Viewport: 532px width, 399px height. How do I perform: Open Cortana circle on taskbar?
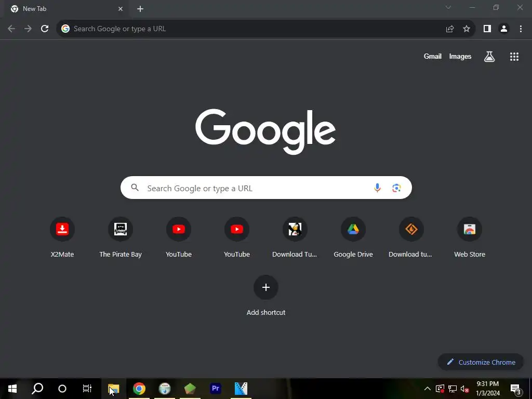62,389
